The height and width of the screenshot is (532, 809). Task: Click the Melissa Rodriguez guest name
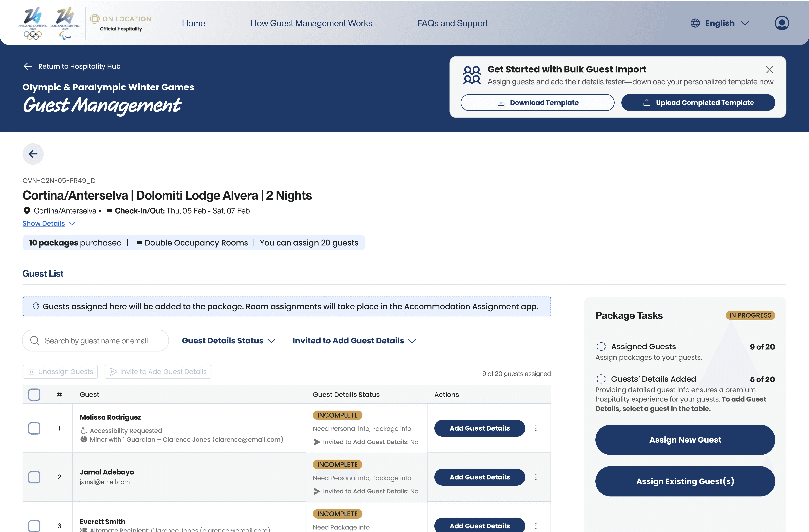tap(110, 417)
